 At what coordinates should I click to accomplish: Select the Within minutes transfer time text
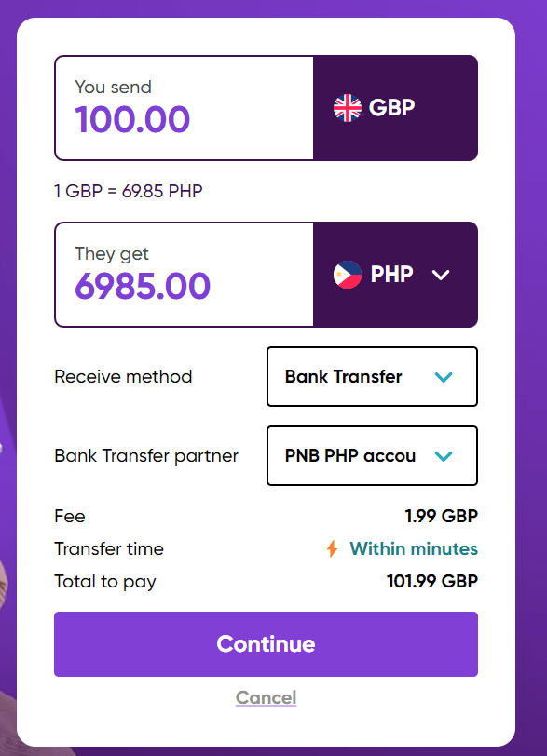click(413, 548)
